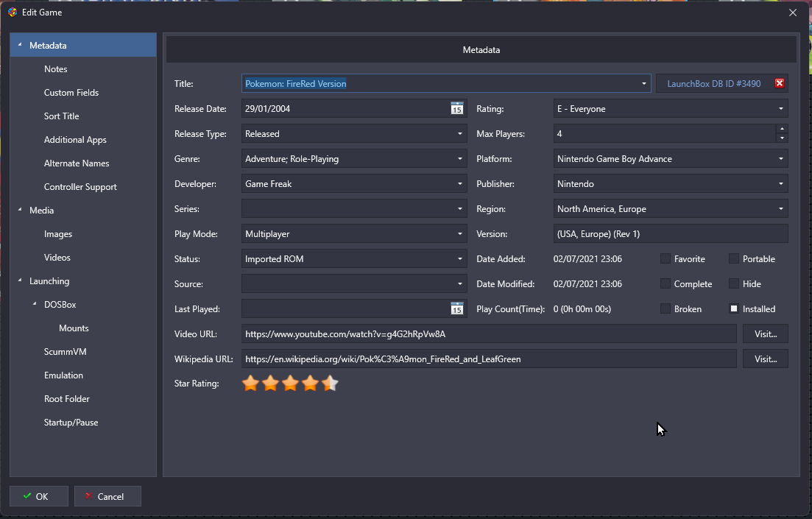Click OK to save changes
812x519 pixels.
pyautogui.click(x=39, y=496)
